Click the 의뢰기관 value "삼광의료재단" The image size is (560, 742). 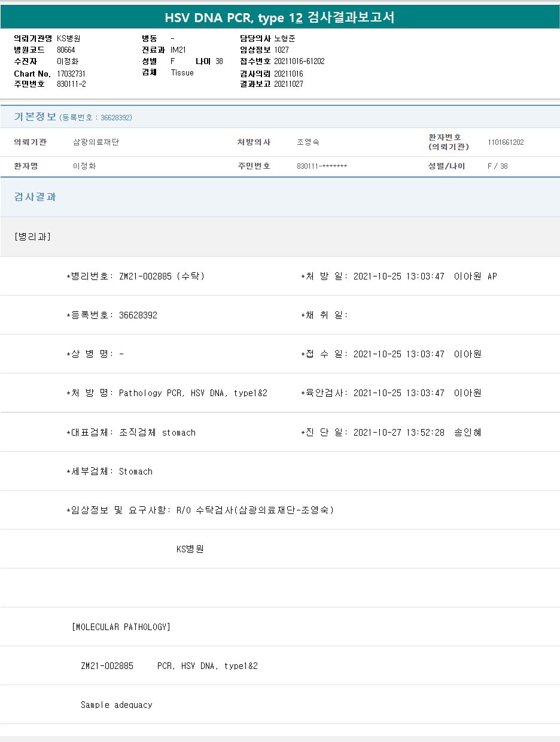[x=96, y=142]
